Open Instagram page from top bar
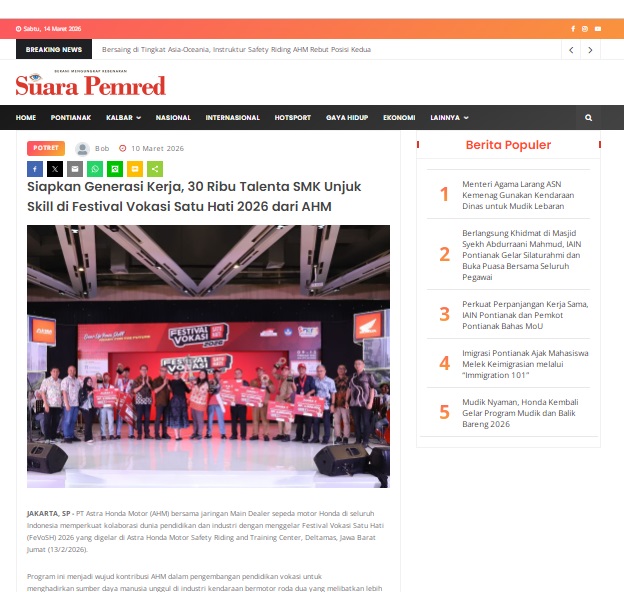The image size is (624, 592). coord(585,29)
